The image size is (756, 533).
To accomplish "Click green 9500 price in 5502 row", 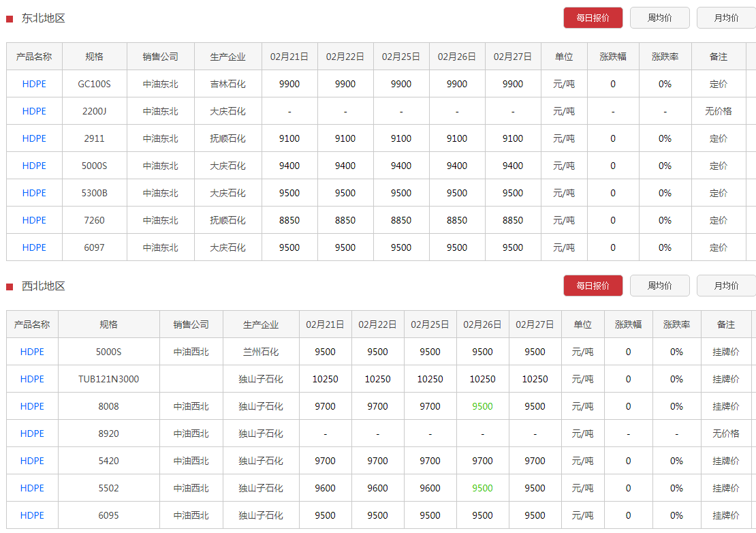I will point(482,488).
